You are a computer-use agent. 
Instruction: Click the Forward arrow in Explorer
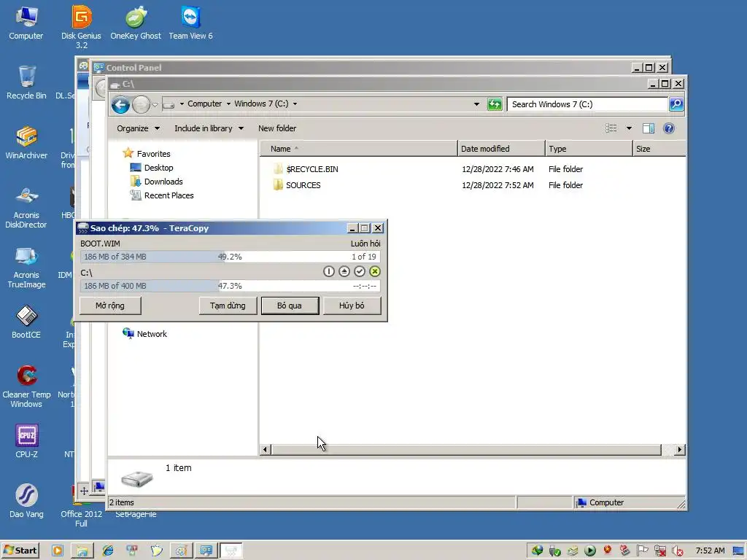[x=141, y=104]
